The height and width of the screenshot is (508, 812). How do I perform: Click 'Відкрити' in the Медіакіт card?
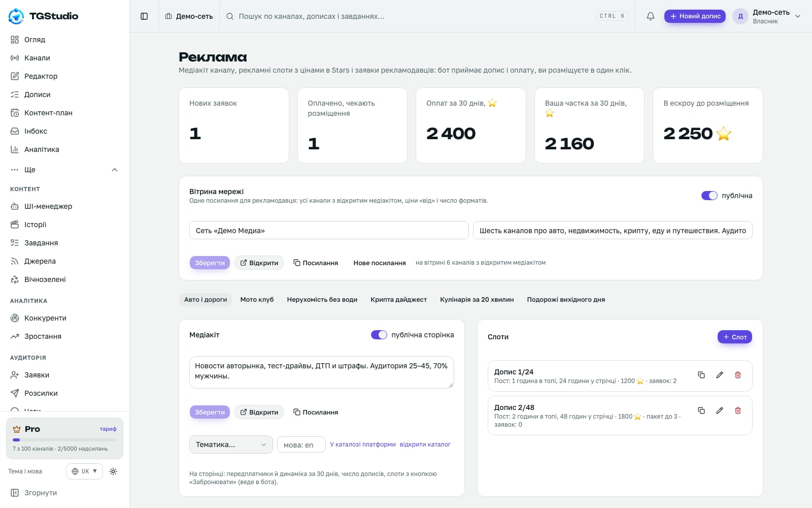259,412
